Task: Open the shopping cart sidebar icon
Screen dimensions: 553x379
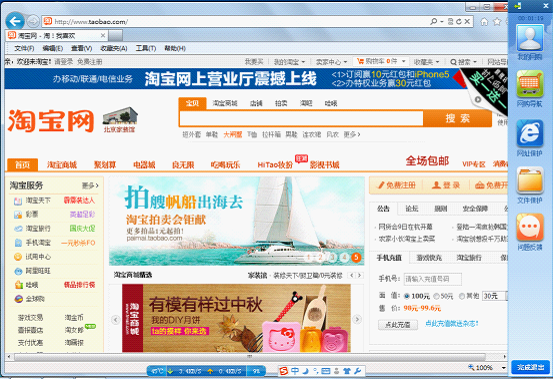Action: pos(530,84)
